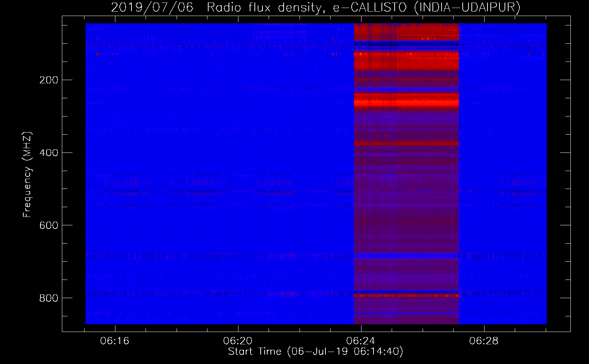
Task: Click the plot title "2019/07/06 Radio flux density, e-CALLISTO (INDIA-UDAIPUR)"
Action: pos(316,8)
